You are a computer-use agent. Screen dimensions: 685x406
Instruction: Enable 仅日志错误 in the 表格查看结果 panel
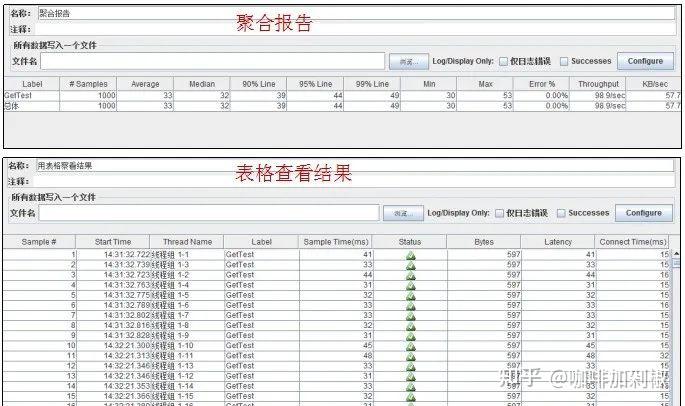[x=499, y=213]
